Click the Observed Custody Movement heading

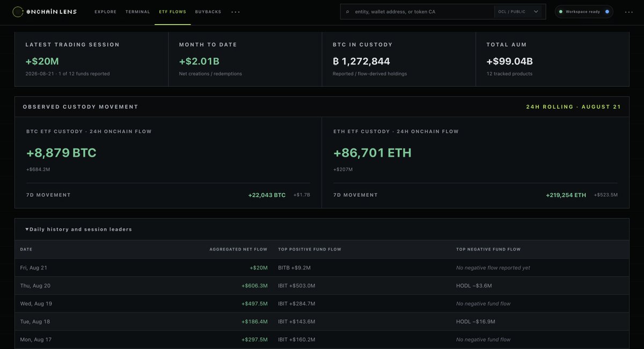(x=80, y=107)
